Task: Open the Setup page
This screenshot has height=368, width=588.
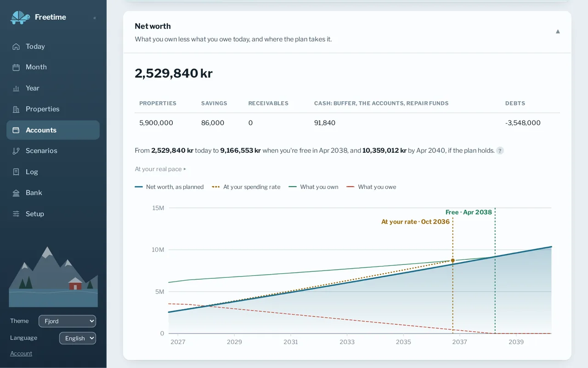Action: point(53,214)
